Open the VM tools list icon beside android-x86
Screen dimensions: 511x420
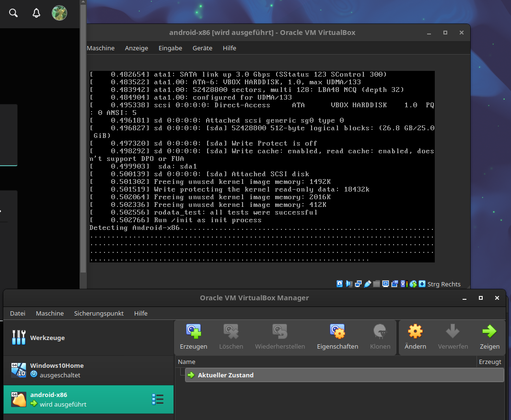(x=158, y=399)
